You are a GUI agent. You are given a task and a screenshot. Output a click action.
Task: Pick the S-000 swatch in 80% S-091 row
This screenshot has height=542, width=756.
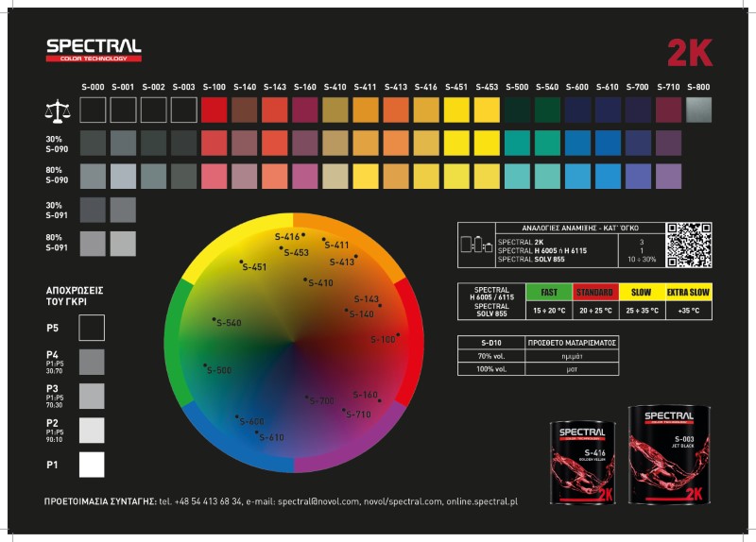[93, 244]
